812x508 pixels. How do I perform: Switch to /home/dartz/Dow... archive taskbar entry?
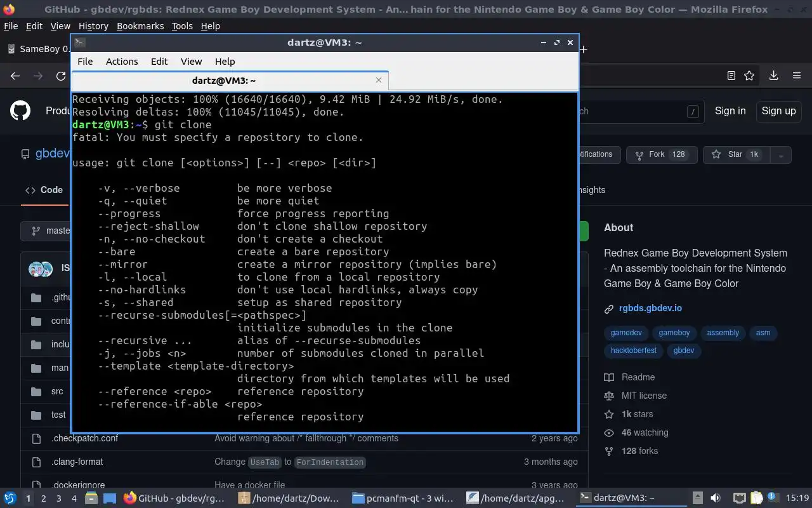[x=289, y=498]
